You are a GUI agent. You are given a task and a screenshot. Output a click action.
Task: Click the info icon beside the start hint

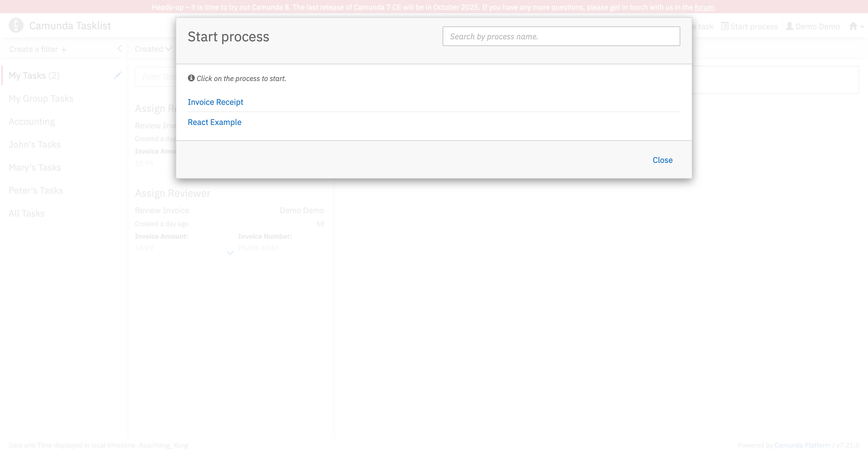[x=191, y=78]
